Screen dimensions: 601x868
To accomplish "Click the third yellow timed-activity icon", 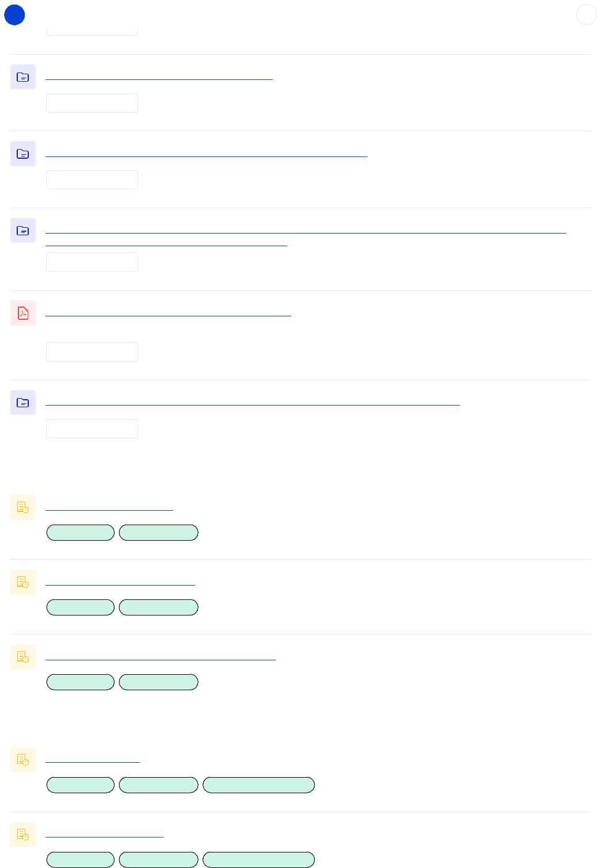I will click(x=23, y=657).
